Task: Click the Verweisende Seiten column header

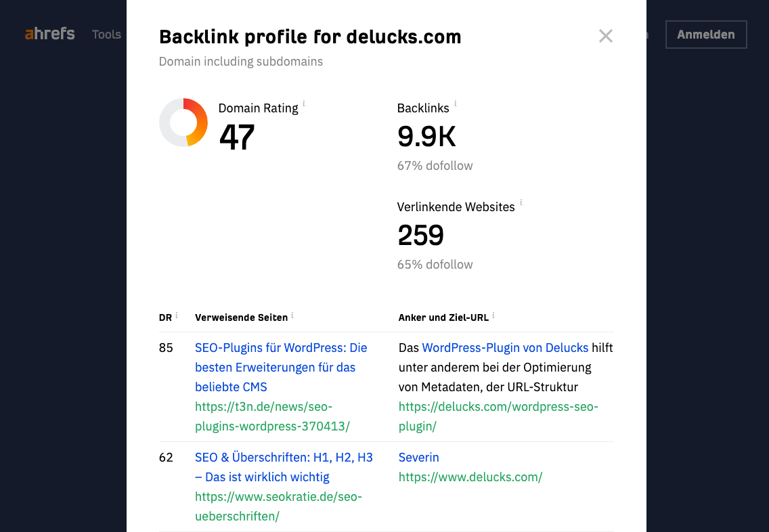Action: click(x=241, y=317)
